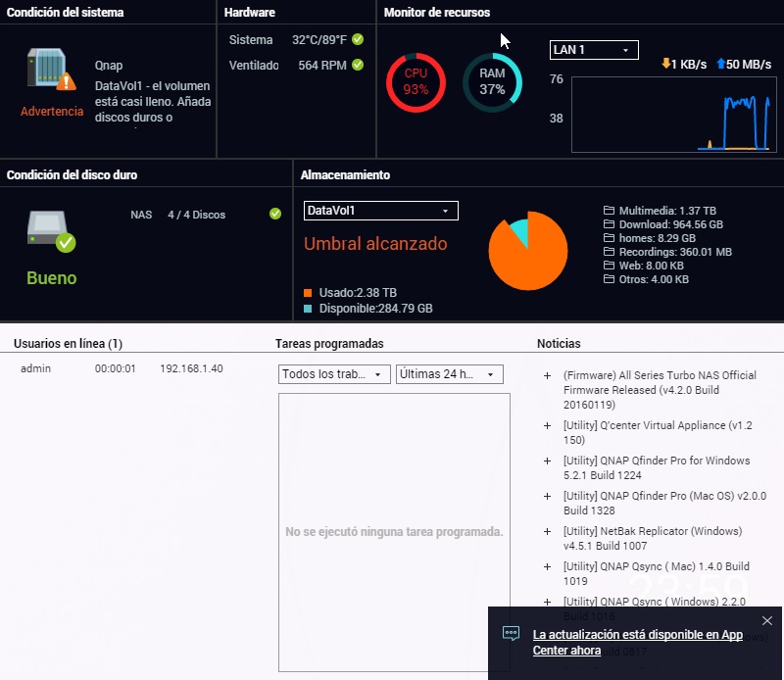Close the update notification popup
784x680 pixels.
tap(767, 620)
